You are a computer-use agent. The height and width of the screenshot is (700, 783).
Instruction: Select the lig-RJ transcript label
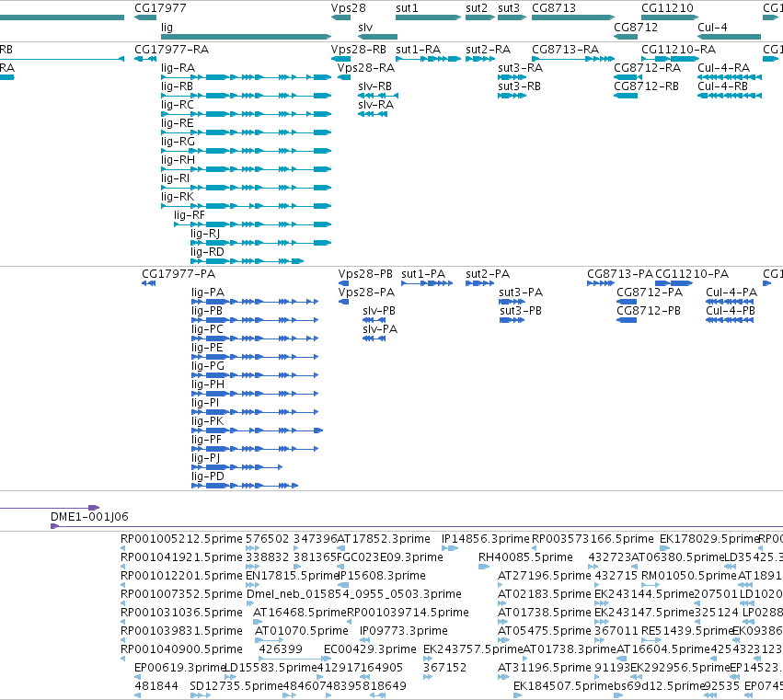pos(205,234)
